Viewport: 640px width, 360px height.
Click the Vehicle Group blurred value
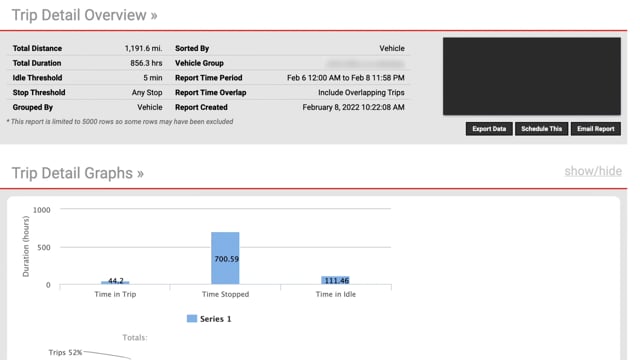pyautogui.click(x=365, y=63)
